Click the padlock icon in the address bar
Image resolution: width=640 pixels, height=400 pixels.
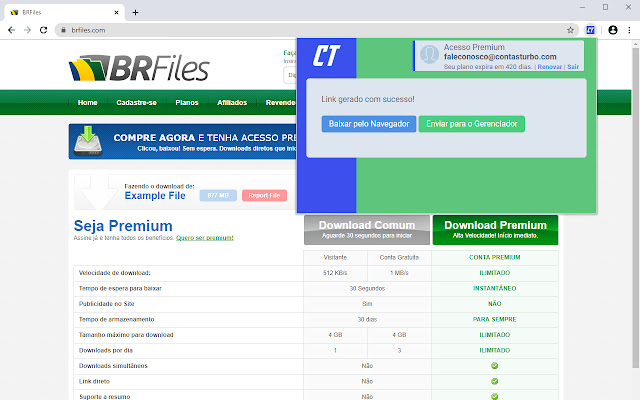pyautogui.click(x=63, y=30)
